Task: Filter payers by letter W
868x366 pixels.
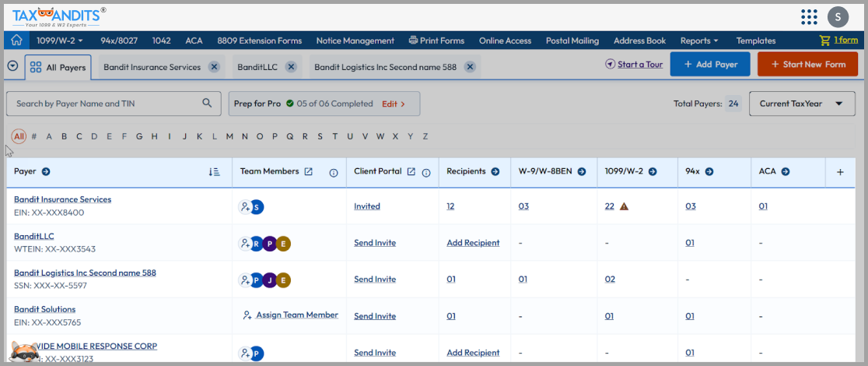Action: [380, 136]
